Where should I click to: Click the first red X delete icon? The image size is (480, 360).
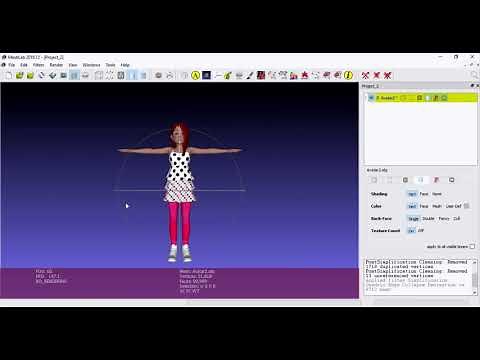coord(365,75)
